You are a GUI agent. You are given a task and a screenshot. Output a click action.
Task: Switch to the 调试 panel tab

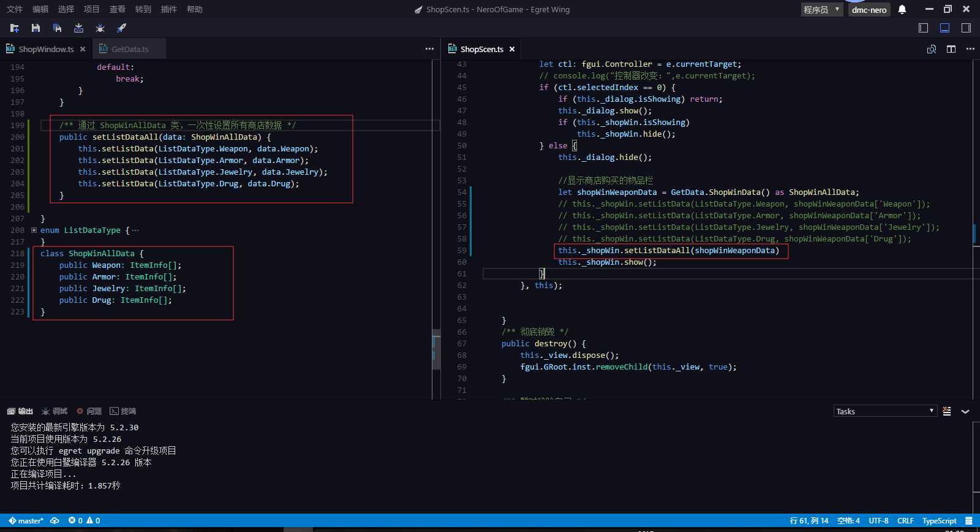55,411
